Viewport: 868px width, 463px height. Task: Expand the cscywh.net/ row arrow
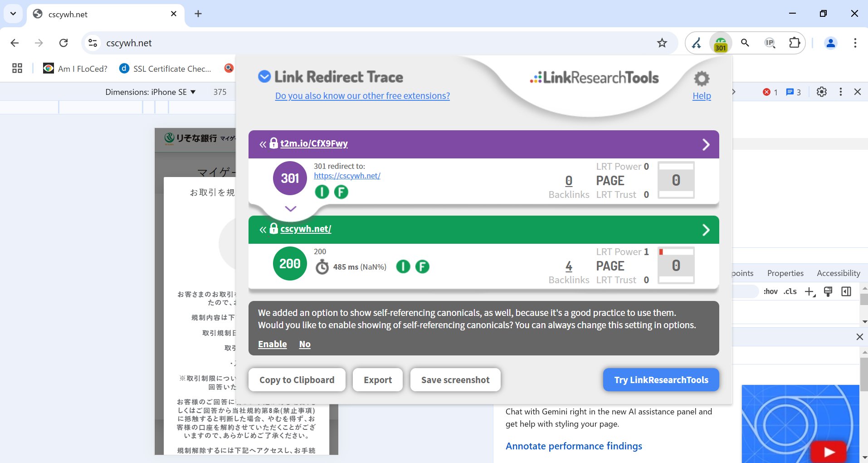click(x=706, y=230)
